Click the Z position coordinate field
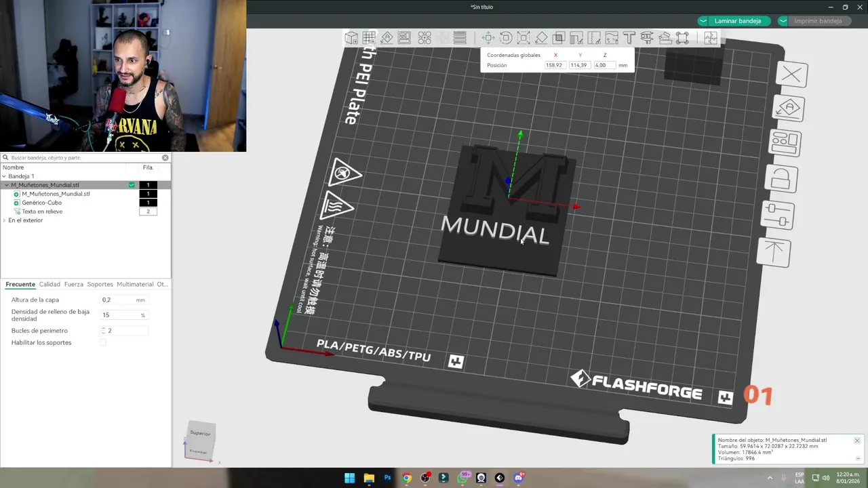 604,65
